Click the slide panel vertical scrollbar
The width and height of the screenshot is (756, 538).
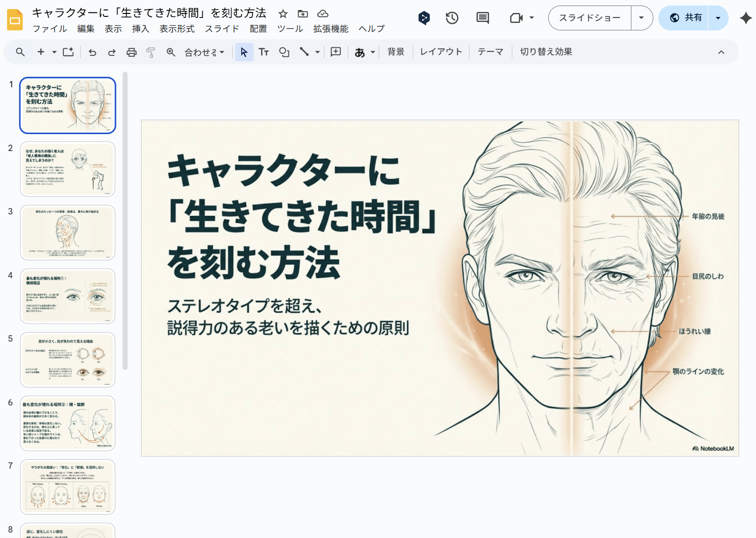(125, 221)
